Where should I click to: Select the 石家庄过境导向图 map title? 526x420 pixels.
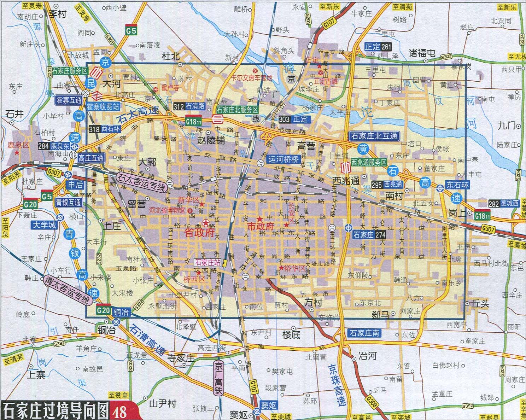coord(55,410)
